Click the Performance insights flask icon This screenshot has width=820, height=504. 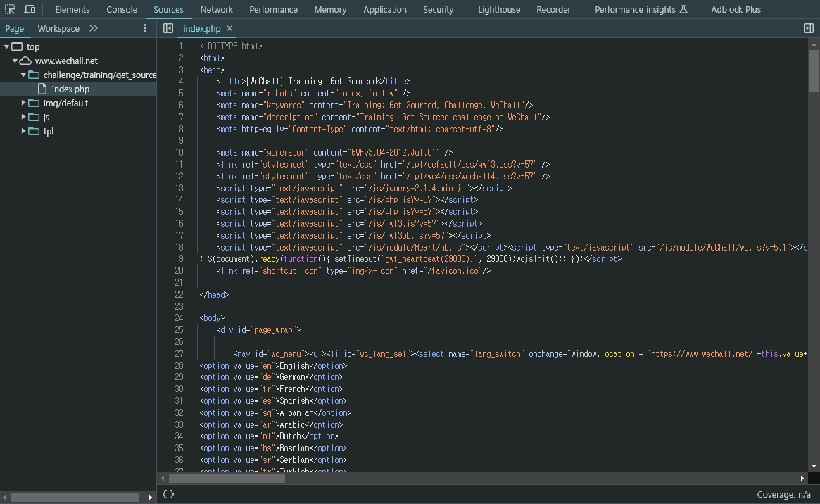[x=683, y=9]
